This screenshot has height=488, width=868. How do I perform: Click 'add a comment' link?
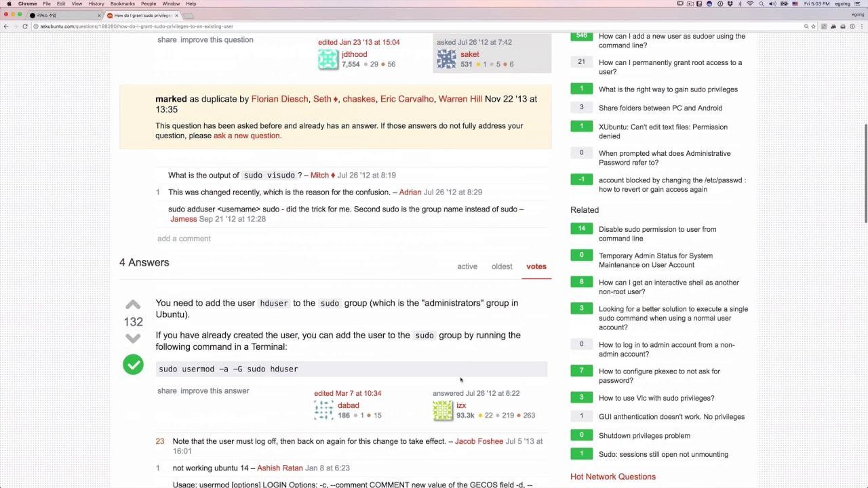point(184,239)
